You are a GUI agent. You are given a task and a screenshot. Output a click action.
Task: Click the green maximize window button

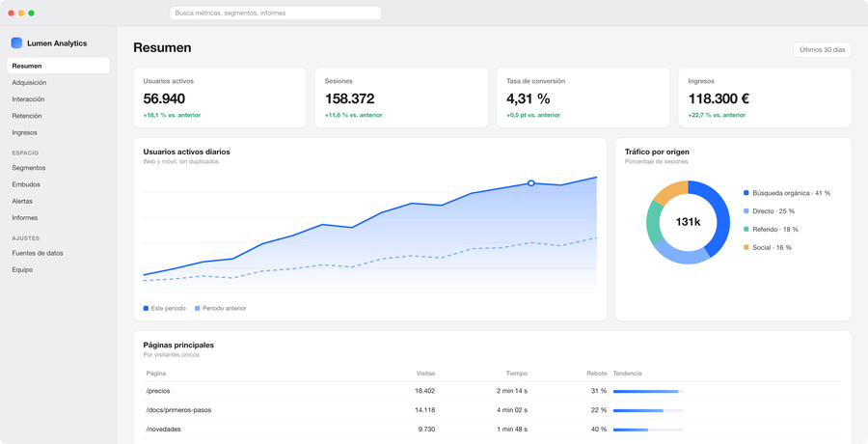[x=31, y=13]
